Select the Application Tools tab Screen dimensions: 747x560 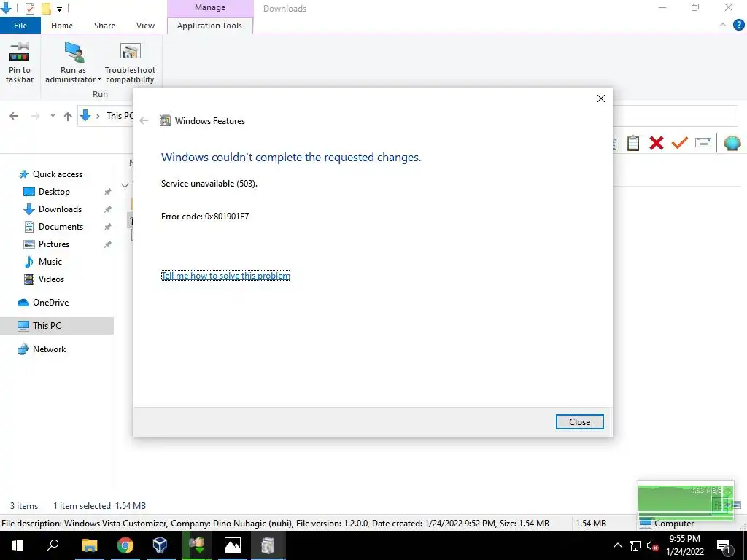pos(209,26)
